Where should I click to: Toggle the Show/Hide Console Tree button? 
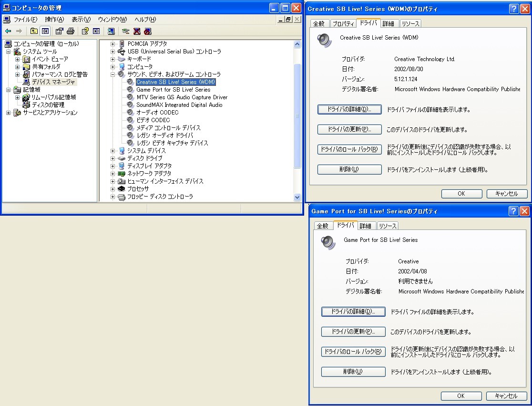pyautogui.click(x=45, y=31)
